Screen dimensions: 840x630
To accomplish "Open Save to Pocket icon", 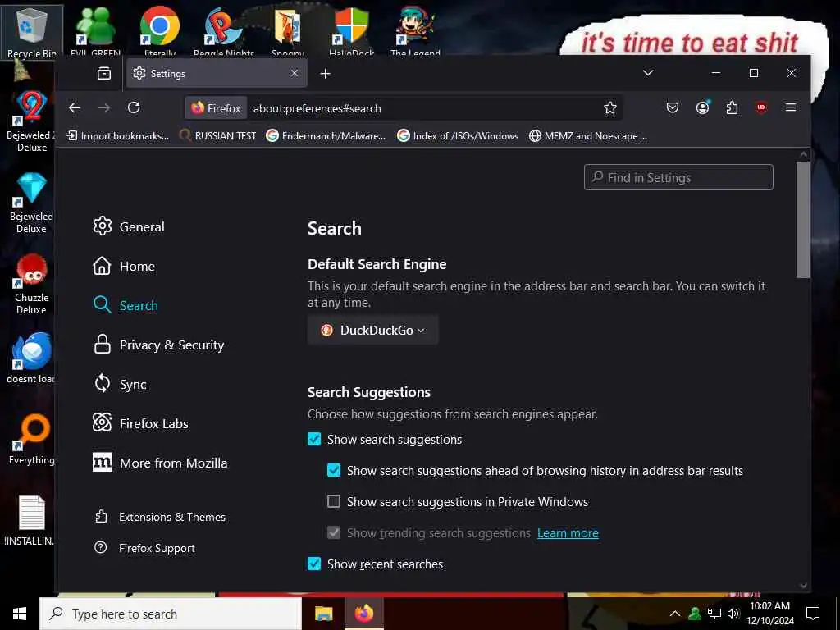I will pos(673,107).
